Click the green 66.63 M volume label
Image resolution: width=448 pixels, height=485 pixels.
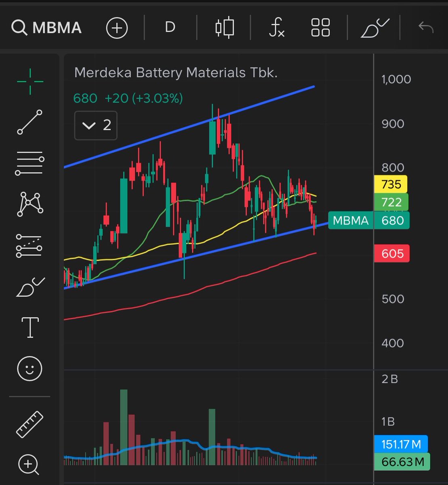pyautogui.click(x=402, y=462)
